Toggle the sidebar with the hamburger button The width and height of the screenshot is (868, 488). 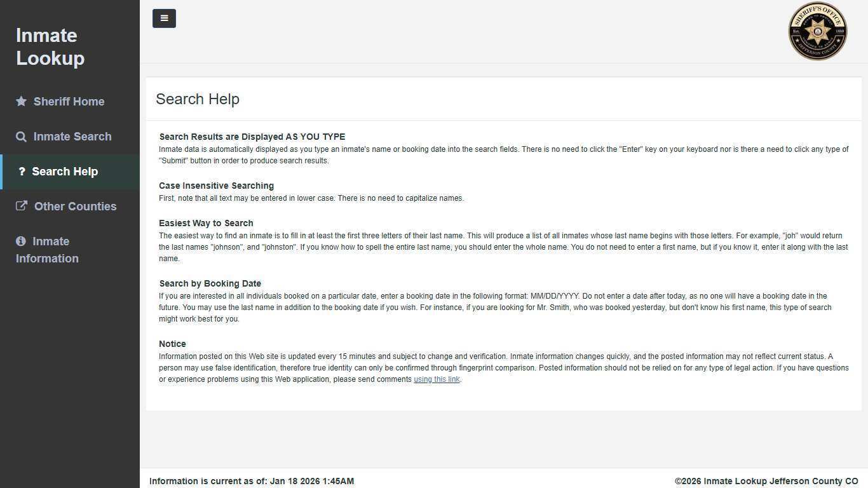pos(164,18)
